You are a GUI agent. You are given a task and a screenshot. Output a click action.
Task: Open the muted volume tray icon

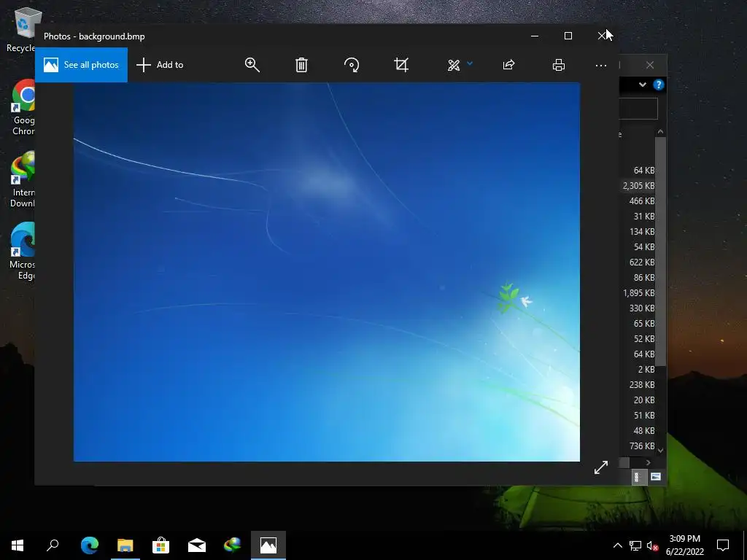point(653,545)
